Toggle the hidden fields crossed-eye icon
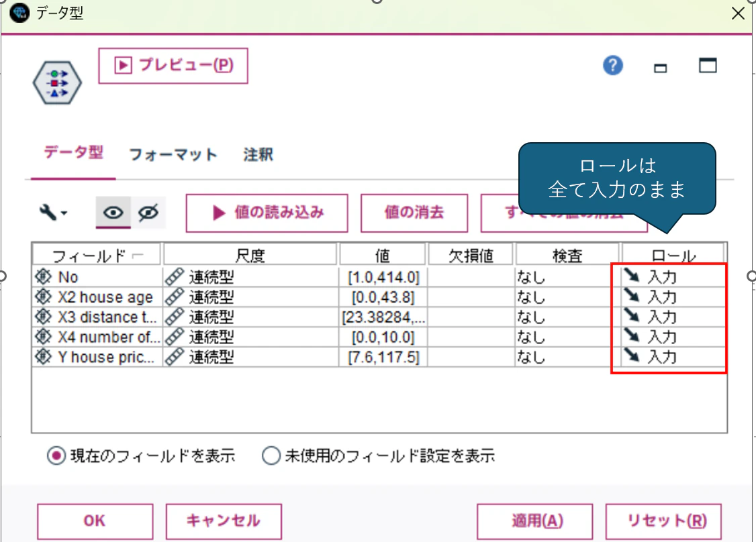The height and width of the screenshot is (542, 756). click(148, 213)
